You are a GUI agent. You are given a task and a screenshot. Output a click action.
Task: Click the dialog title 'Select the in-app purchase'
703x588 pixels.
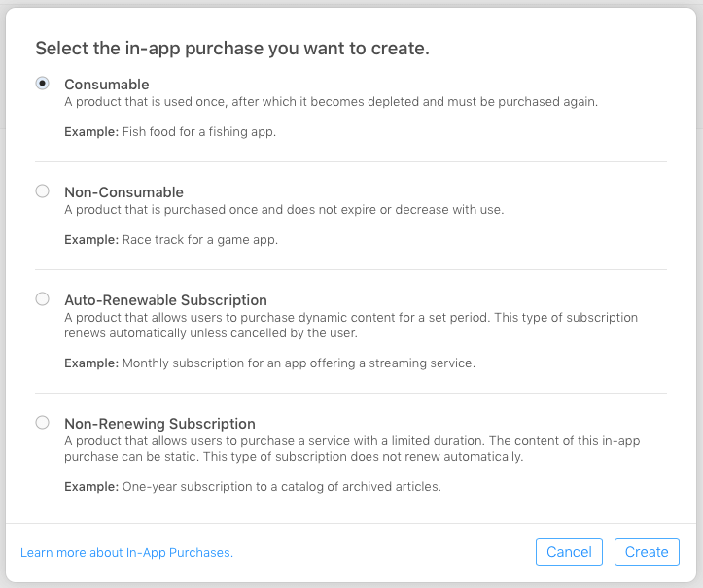coord(232,48)
